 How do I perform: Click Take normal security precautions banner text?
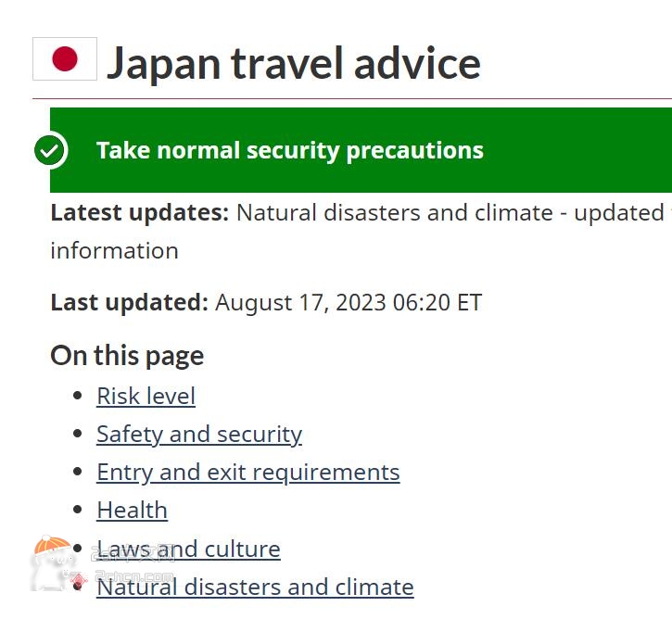coord(290,150)
